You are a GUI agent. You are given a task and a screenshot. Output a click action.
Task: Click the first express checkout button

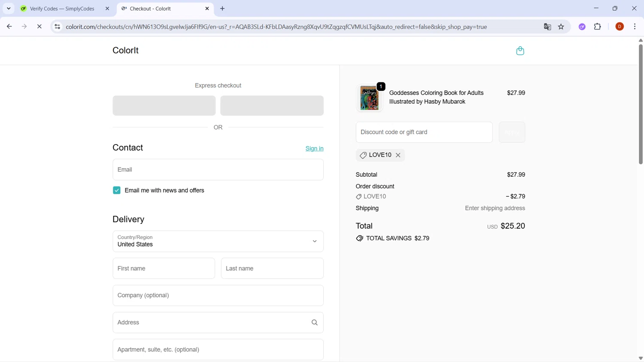164,106
